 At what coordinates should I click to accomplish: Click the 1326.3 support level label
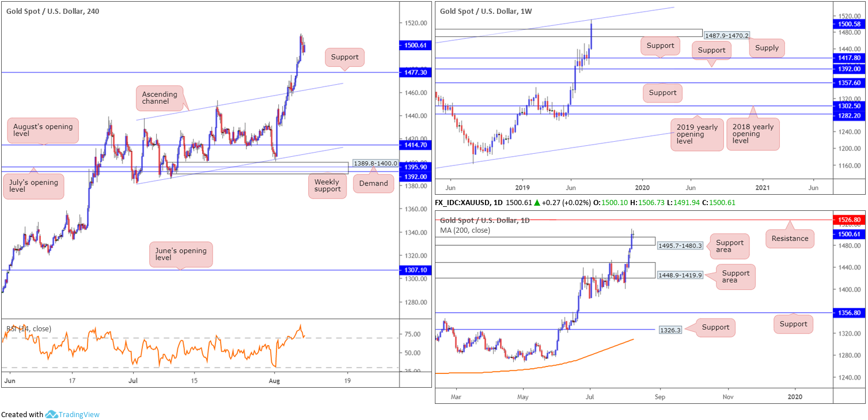pyautogui.click(x=669, y=330)
